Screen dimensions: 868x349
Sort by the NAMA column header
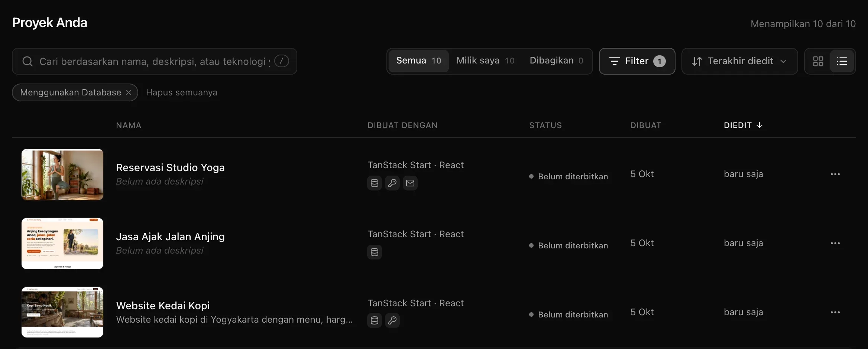coord(129,125)
